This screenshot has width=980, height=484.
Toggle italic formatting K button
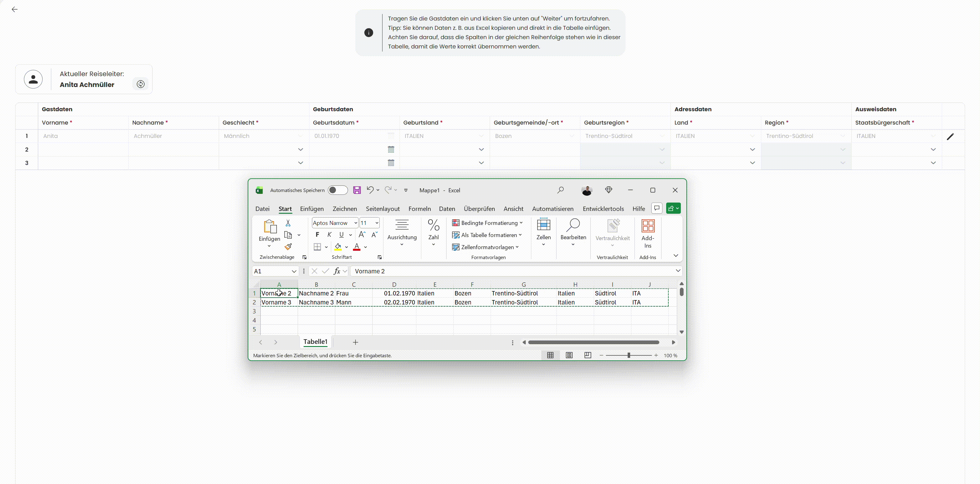pos(329,235)
